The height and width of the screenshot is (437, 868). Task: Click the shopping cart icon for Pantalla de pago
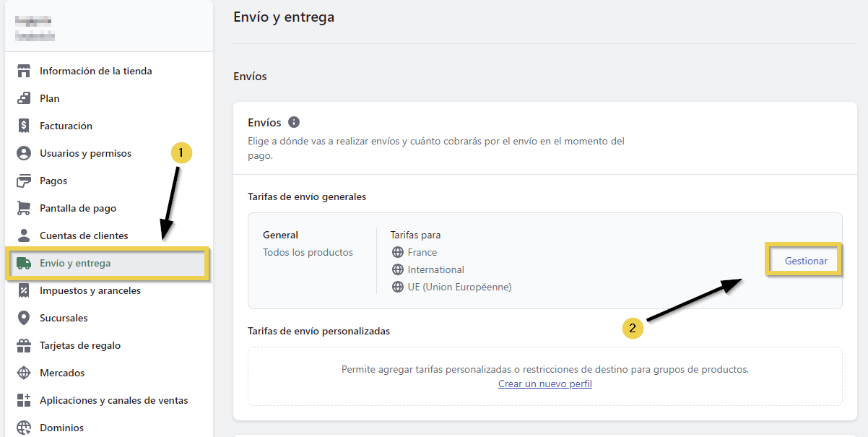pos(25,208)
